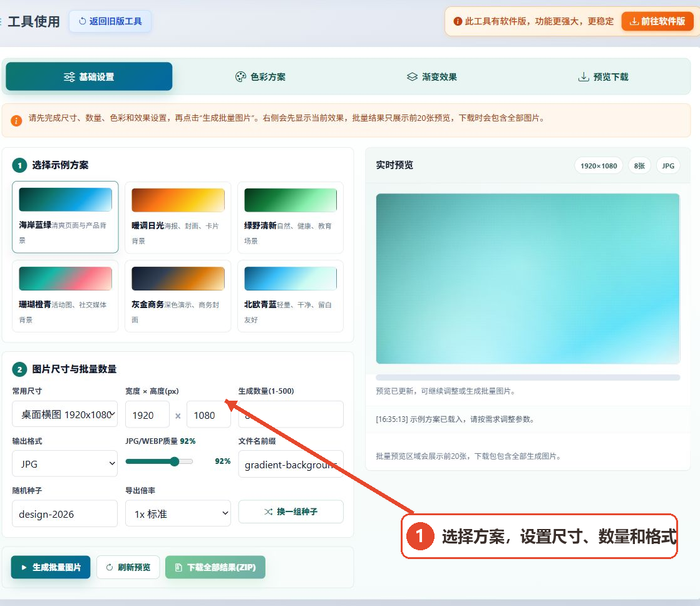Click the 预览已更新 status text
The image size is (700, 606).
click(446, 391)
